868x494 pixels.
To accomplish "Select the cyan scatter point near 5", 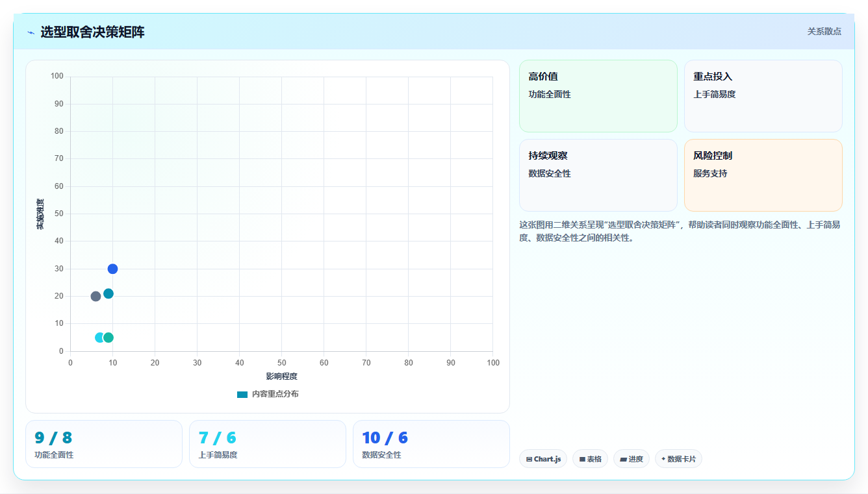I will [x=99, y=338].
